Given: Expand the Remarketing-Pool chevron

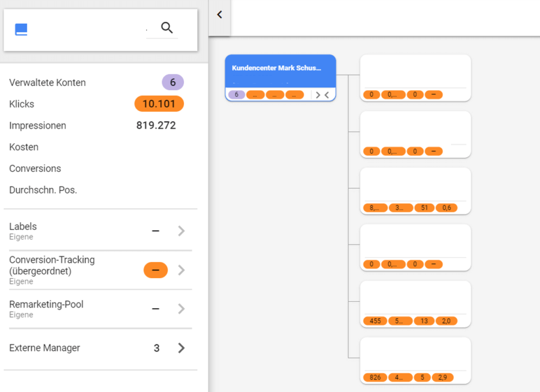Looking at the screenshot, I should 181,309.
